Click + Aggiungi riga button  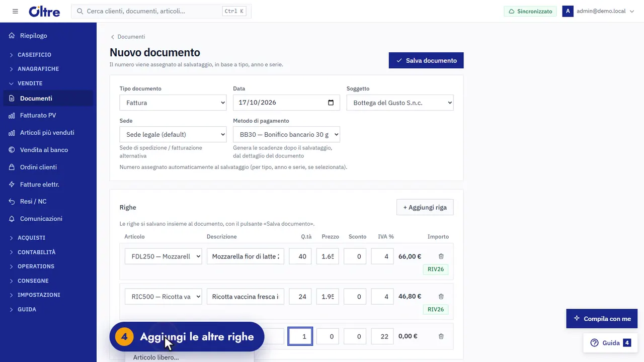425,208
